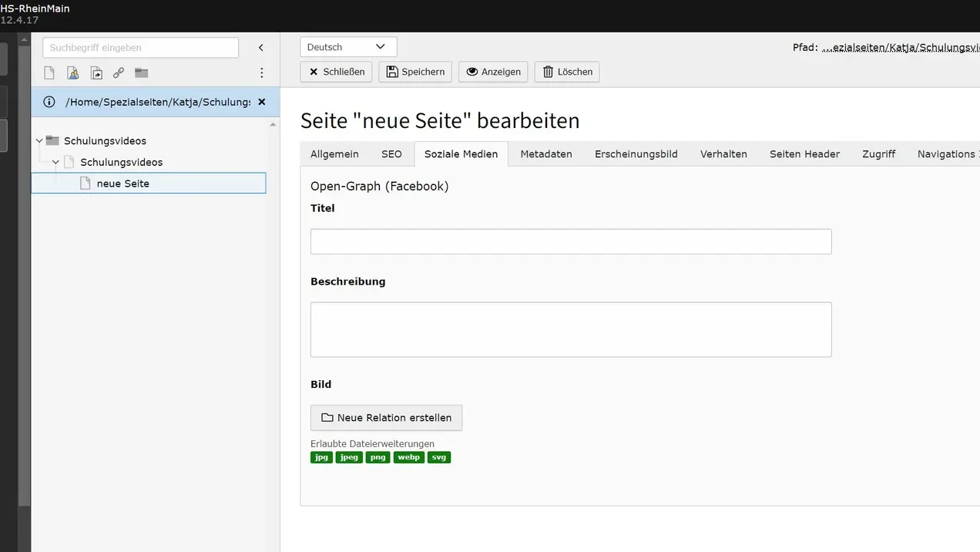Create a new page with the blank page icon
The height and width of the screenshot is (552, 980).
point(49,72)
